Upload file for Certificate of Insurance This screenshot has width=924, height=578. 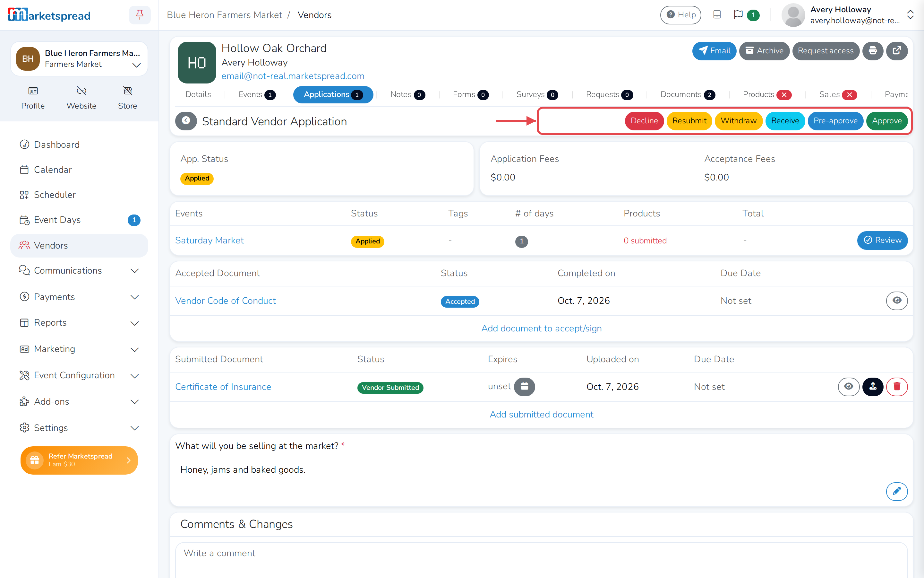click(x=873, y=387)
